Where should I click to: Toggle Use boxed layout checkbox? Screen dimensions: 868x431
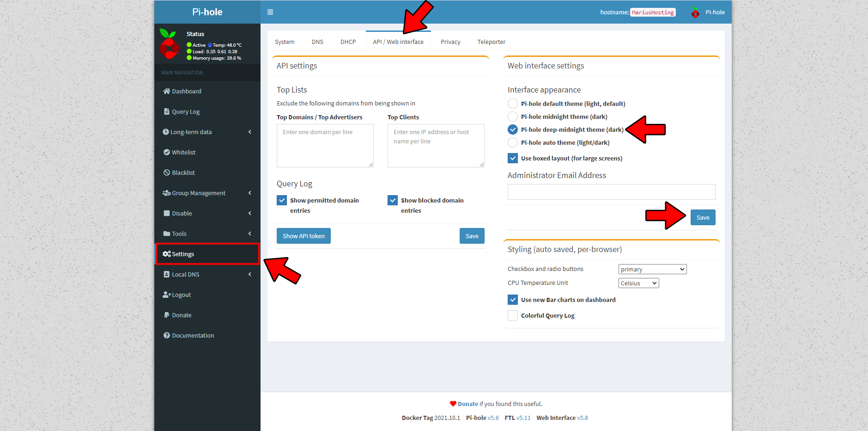(513, 158)
